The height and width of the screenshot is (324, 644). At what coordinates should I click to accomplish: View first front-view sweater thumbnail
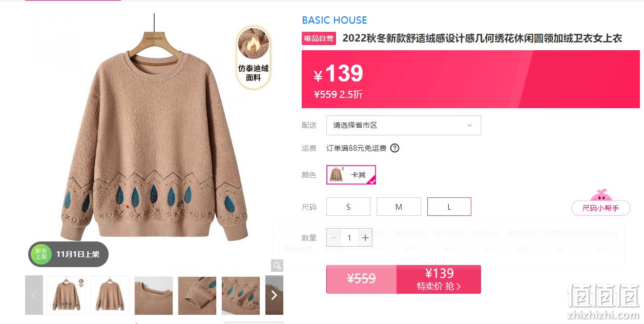click(x=66, y=295)
